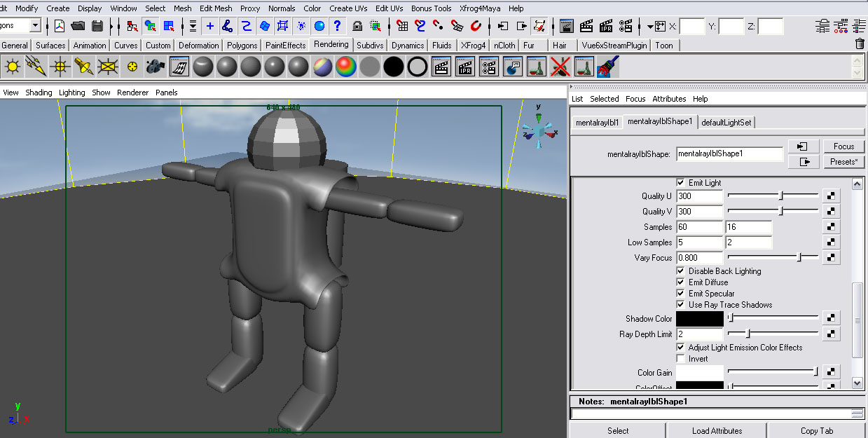
Task: Save the scene with the floppy icon
Action: (x=97, y=27)
